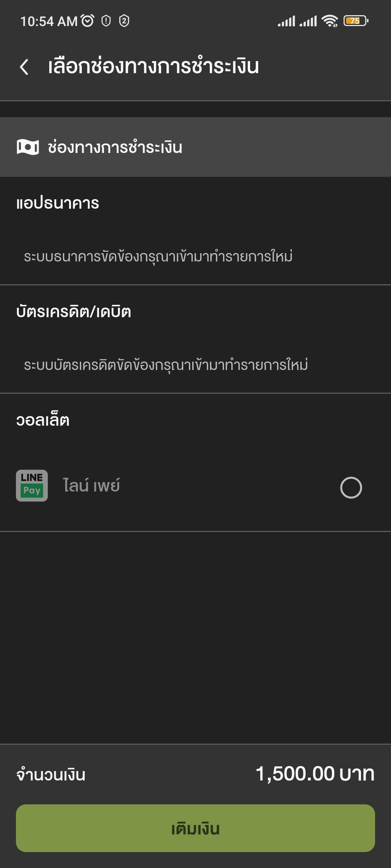Select the ไลน์ เพย์ radio button
This screenshot has width=391, height=868.
point(351,488)
